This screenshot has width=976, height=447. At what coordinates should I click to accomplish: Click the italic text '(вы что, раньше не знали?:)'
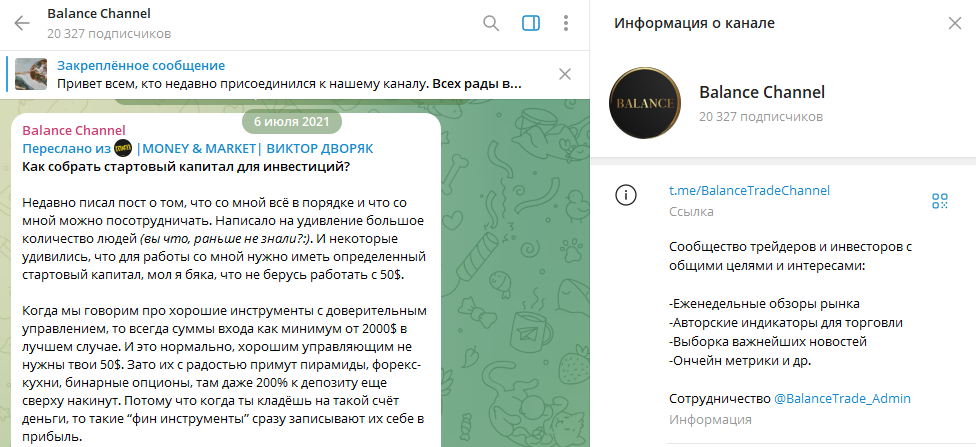pyautogui.click(x=228, y=238)
